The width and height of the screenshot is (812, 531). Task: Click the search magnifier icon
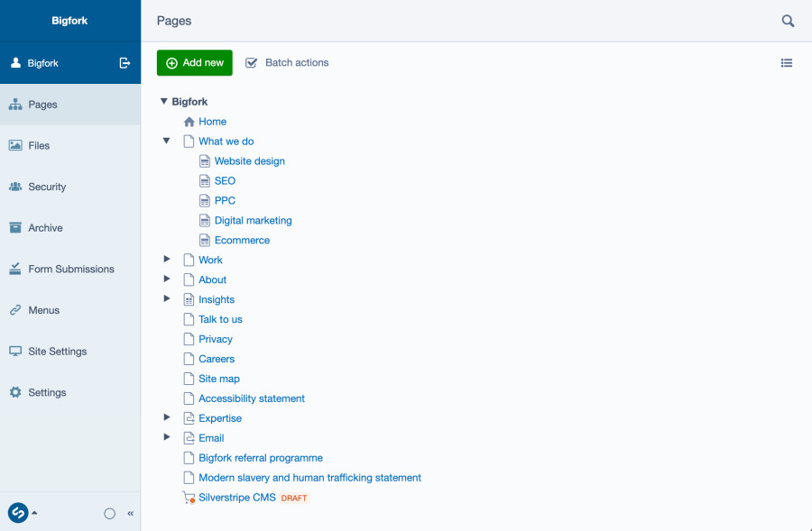point(787,20)
